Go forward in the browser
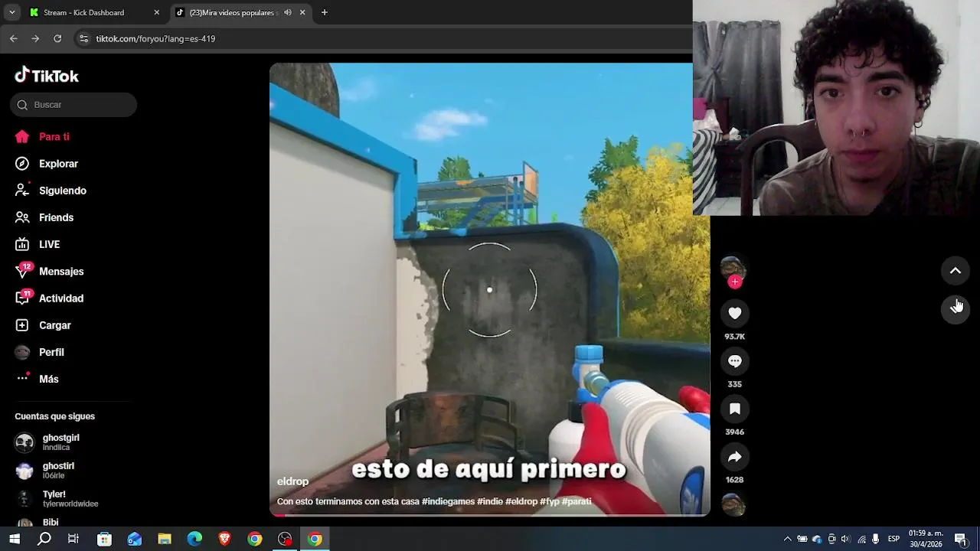980x551 pixels. pos(35,38)
